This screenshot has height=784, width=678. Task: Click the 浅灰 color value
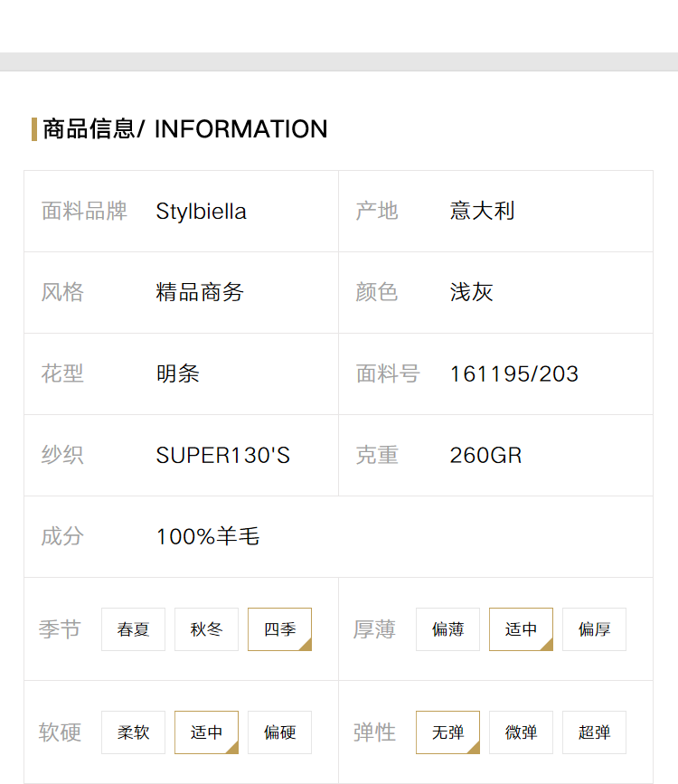[x=471, y=292]
